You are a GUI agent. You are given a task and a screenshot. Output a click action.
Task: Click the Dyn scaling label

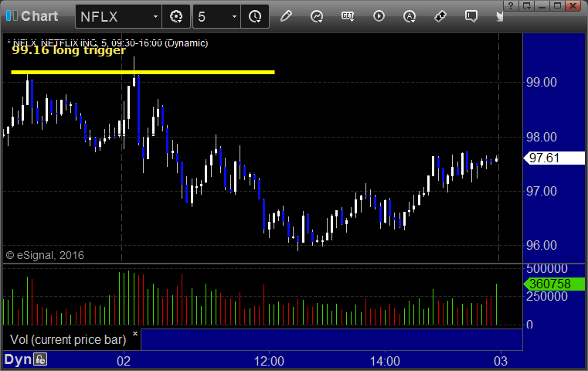coord(18,359)
